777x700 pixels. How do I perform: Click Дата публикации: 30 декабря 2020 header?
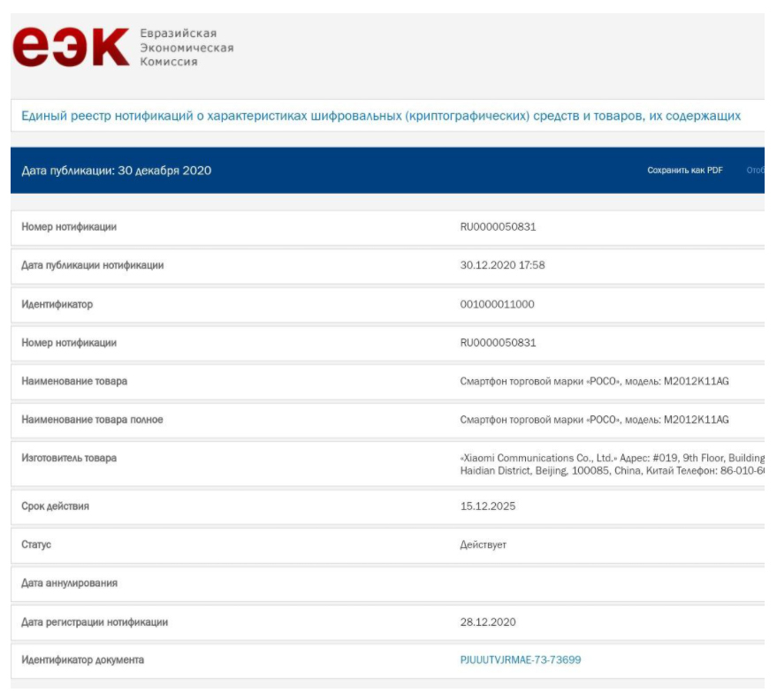(117, 171)
